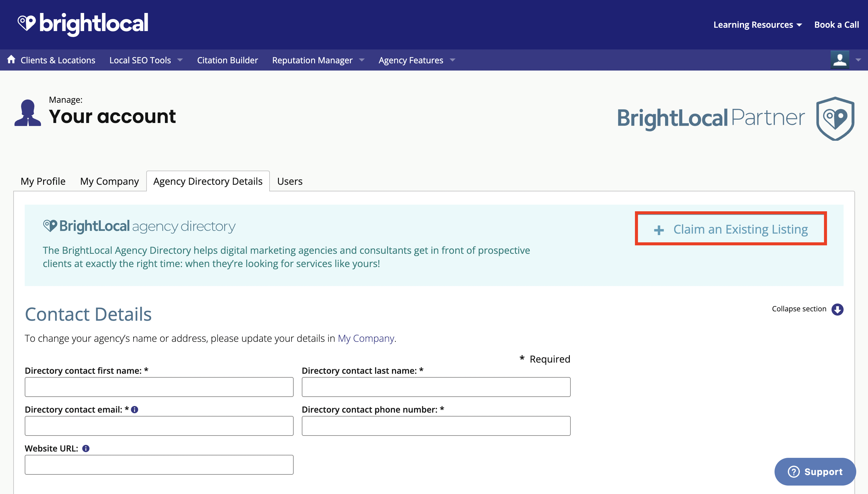Focus Directory contact email field

[159, 426]
